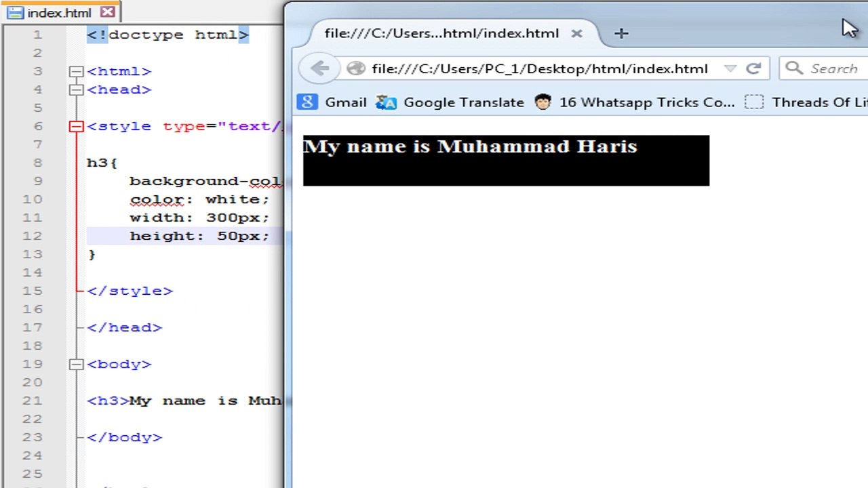The height and width of the screenshot is (488, 868).
Task: Click the Google Translate bookmark icon
Action: [386, 102]
